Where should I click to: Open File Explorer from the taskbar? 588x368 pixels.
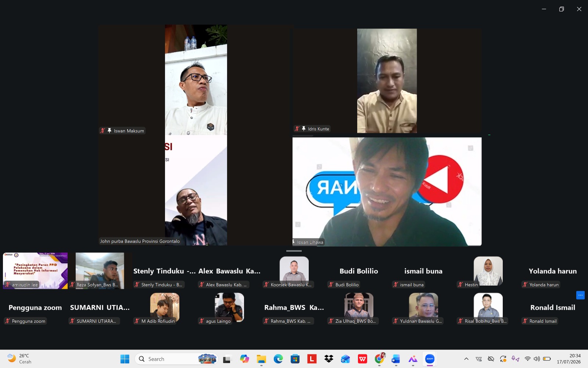261,359
